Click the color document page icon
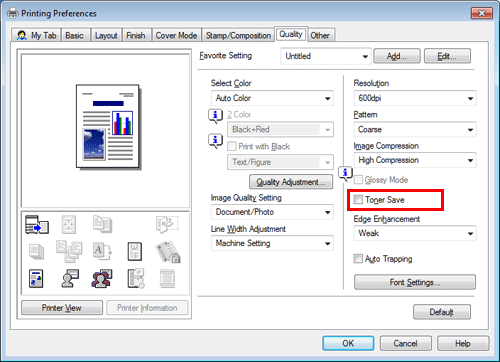This screenshot has width=500, height=362. point(36,279)
